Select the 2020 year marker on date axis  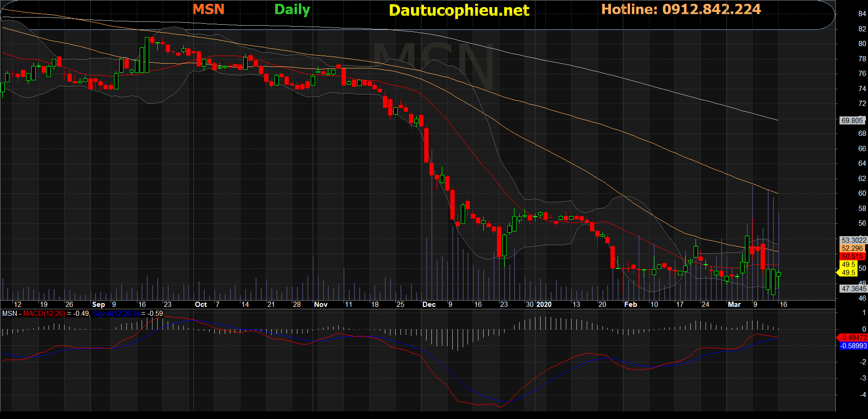tap(544, 305)
